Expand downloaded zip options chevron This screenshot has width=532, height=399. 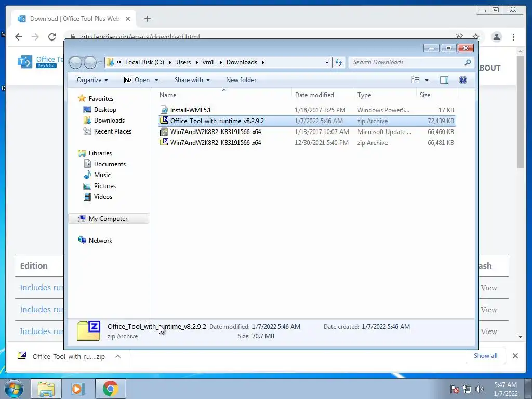(118, 356)
